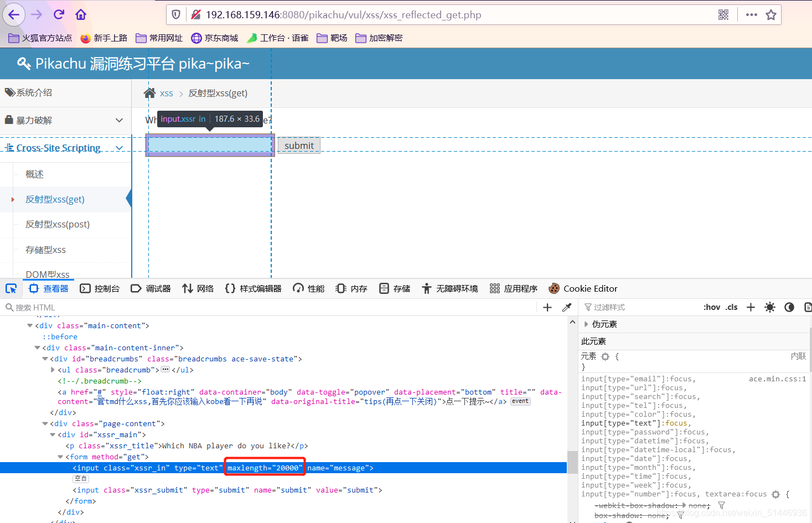The image size is (812, 523).
Task: Open the 加密解密 bookmark folder
Action: coord(379,38)
